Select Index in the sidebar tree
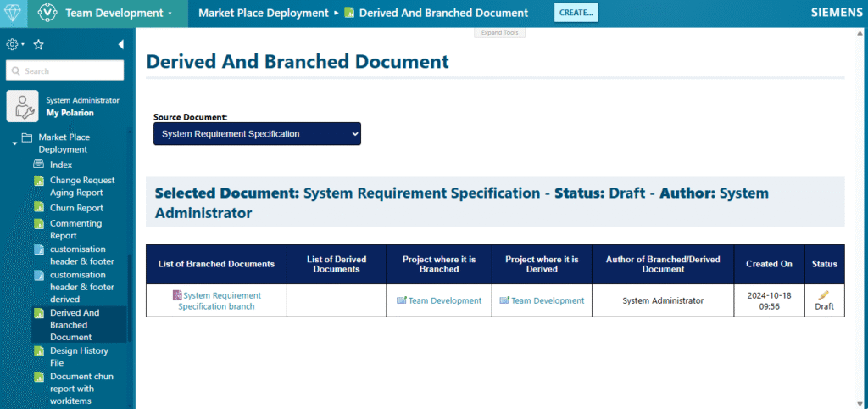The image size is (868, 409). click(61, 165)
